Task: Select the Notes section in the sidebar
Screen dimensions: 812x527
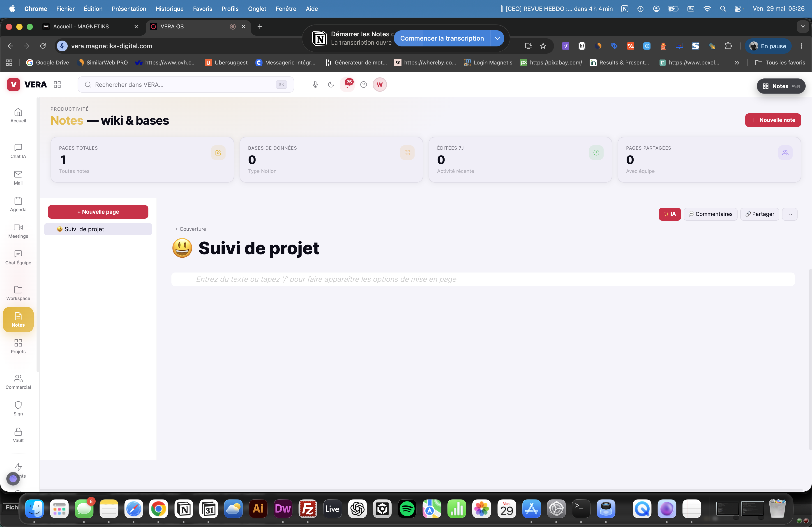Action: pos(18,320)
